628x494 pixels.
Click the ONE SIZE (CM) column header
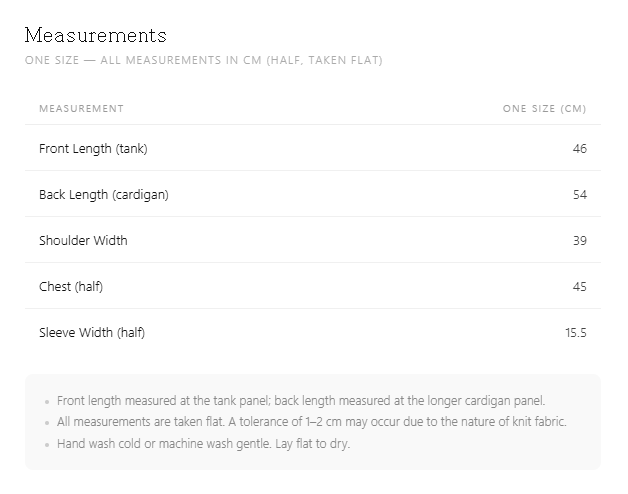(x=544, y=109)
